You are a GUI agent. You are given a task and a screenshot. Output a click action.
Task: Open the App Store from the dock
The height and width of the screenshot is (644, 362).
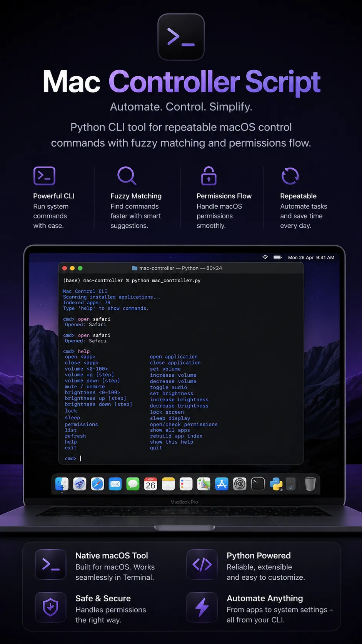(x=222, y=484)
